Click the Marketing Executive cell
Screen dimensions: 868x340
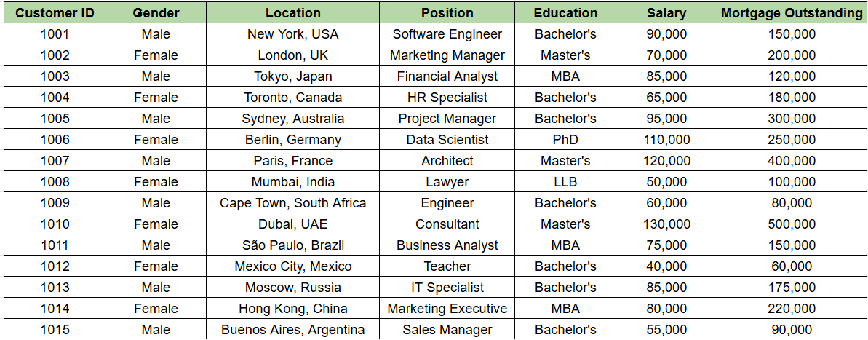coord(447,309)
